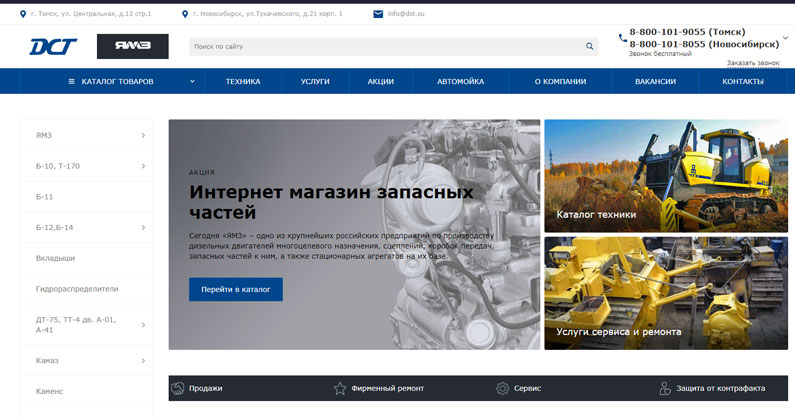The width and height of the screenshot is (795, 419).
Task: Expand the Каталог товаров dropdown menu
Action: click(192, 81)
